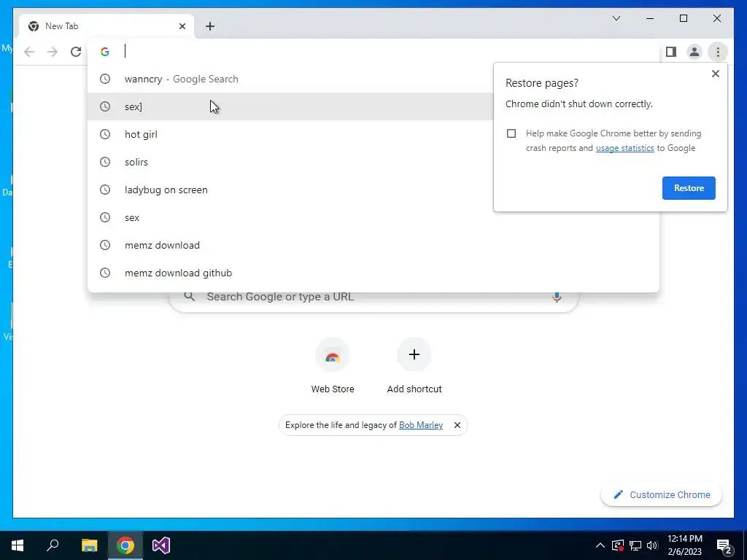Open Visual Studio from taskbar

coord(161,545)
